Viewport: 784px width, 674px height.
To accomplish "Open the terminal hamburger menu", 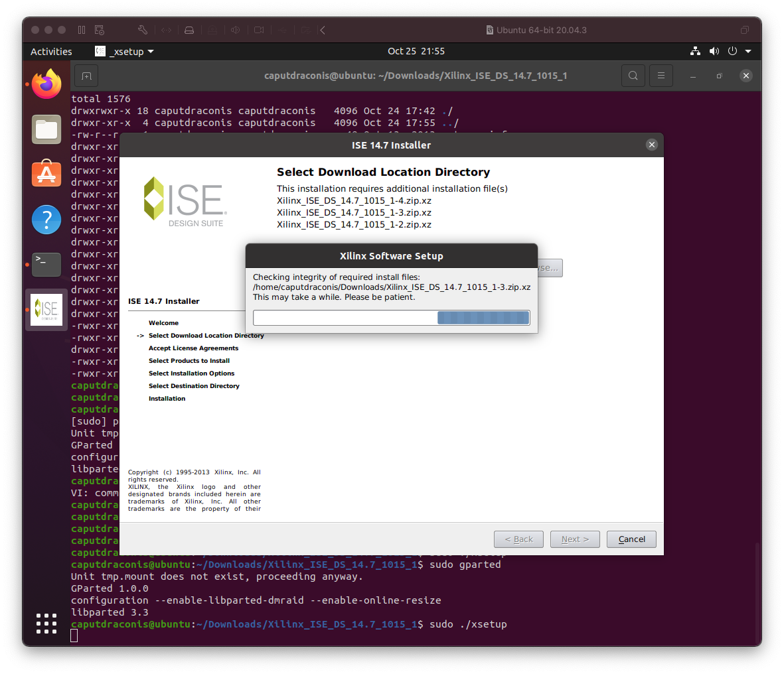I will point(661,76).
